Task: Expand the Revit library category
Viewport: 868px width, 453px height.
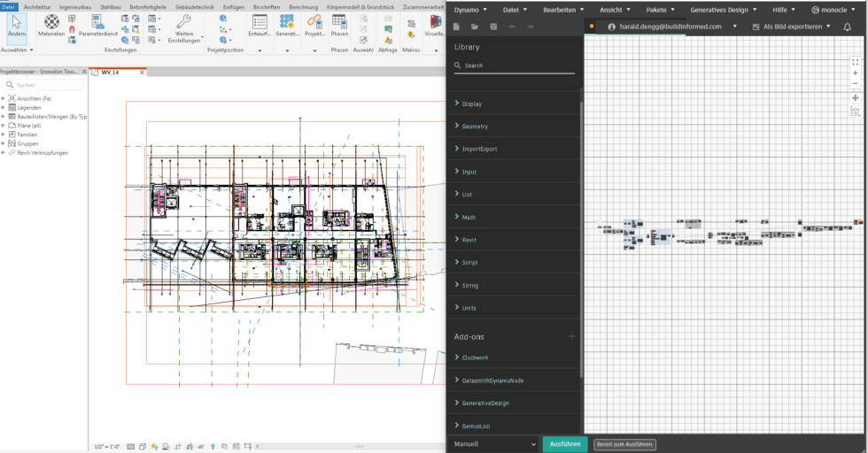Action: pyautogui.click(x=469, y=240)
